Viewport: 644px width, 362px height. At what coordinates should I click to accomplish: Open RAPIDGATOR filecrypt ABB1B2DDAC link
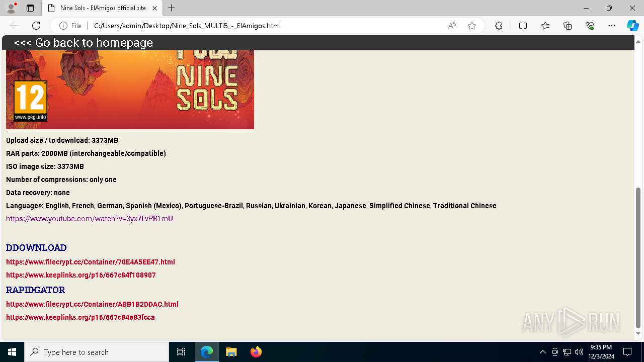coord(92,304)
